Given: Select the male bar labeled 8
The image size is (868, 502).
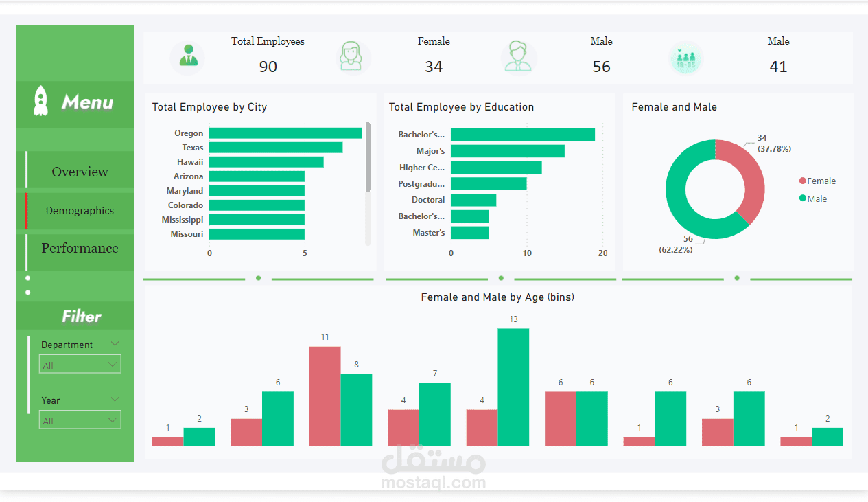Looking at the screenshot, I should [356, 410].
